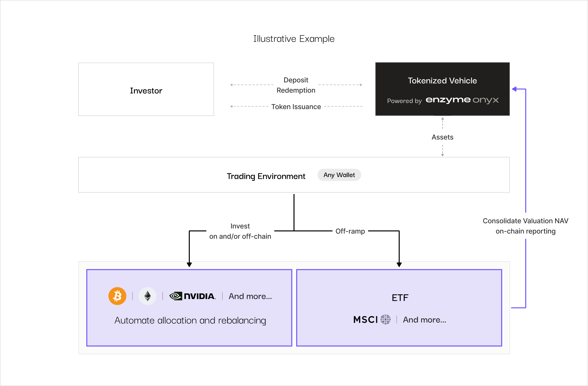The height and width of the screenshot is (386, 588).
Task: Select the Investor box
Action: click(146, 89)
